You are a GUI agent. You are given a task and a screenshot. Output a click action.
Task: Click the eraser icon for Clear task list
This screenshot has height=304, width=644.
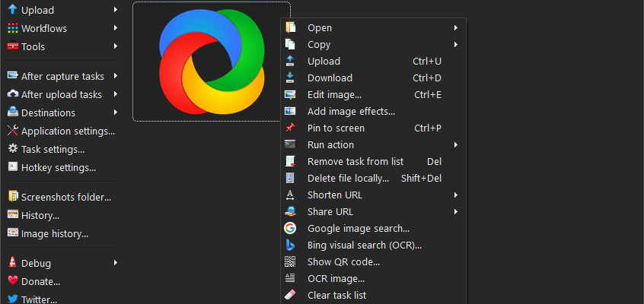click(x=290, y=295)
